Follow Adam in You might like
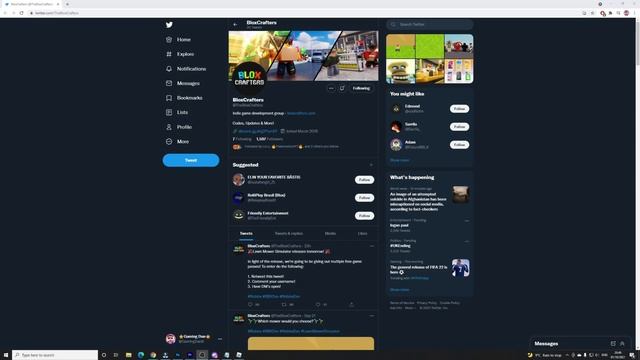The height and width of the screenshot is (360, 640). click(459, 144)
